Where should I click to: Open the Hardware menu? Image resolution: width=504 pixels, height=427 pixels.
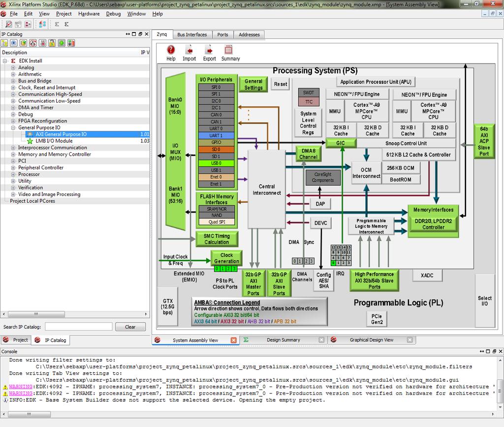89,14
